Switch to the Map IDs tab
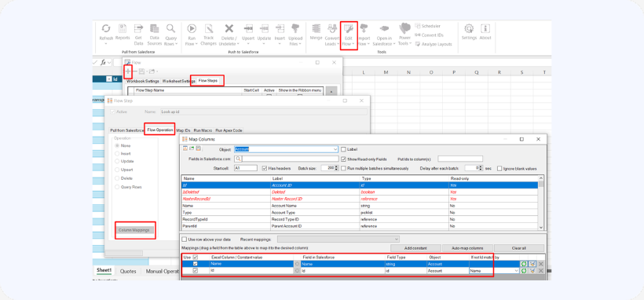644x300 pixels. click(183, 130)
